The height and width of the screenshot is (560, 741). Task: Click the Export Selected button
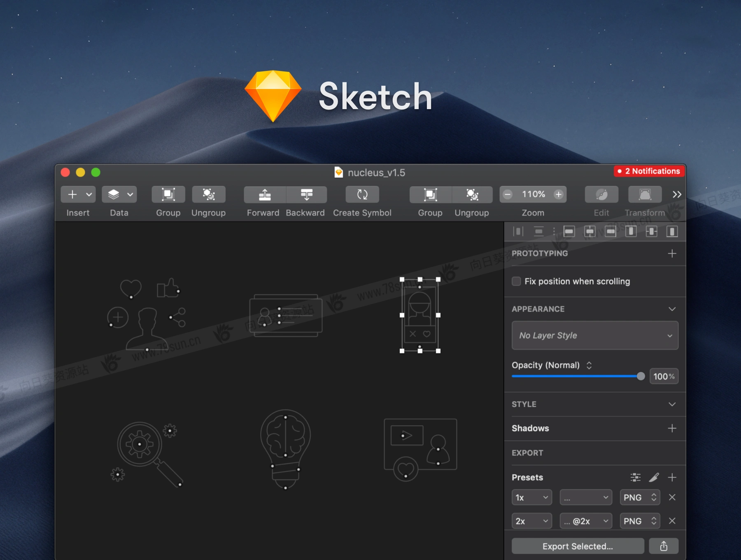[578, 546]
